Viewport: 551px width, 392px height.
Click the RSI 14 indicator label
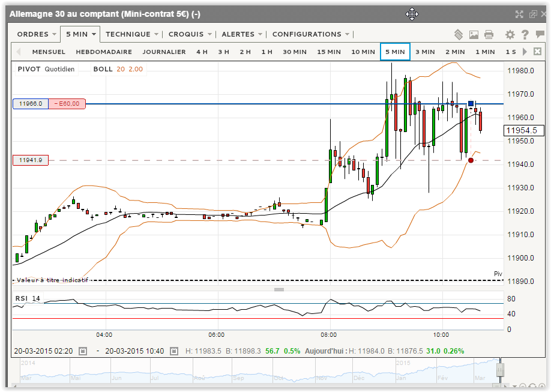(28, 298)
